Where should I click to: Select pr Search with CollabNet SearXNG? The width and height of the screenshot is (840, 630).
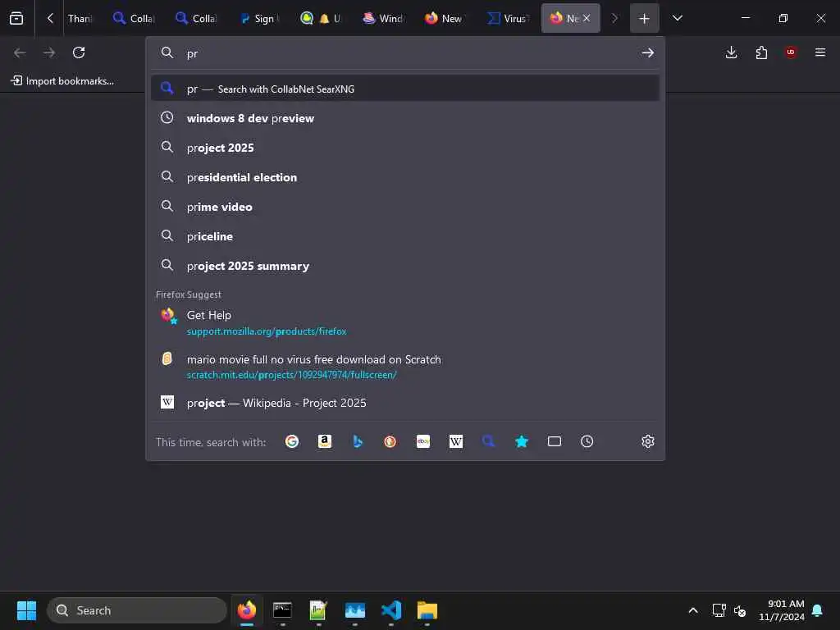tap(405, 89)
